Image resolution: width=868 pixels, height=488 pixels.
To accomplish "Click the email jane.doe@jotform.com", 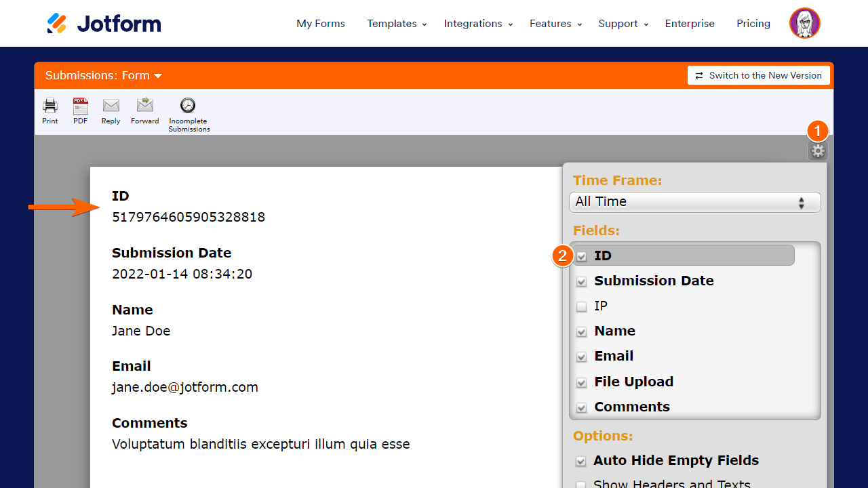I will coord(185,388).
